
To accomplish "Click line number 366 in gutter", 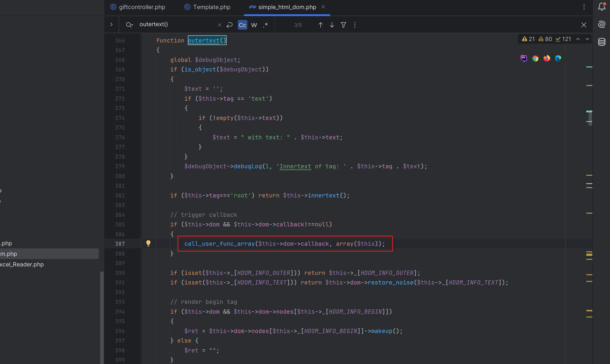I will coord(120,41).
